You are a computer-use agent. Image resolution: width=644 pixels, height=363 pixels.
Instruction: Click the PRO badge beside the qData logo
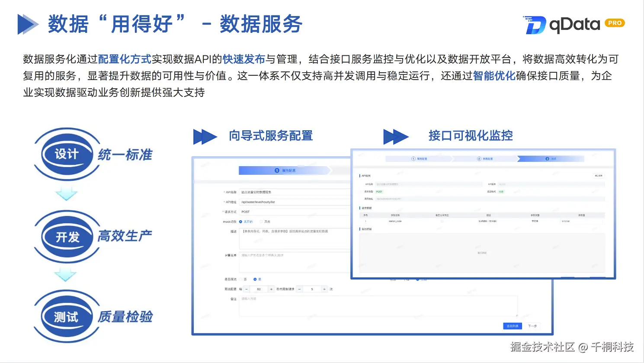coord(615,24)
